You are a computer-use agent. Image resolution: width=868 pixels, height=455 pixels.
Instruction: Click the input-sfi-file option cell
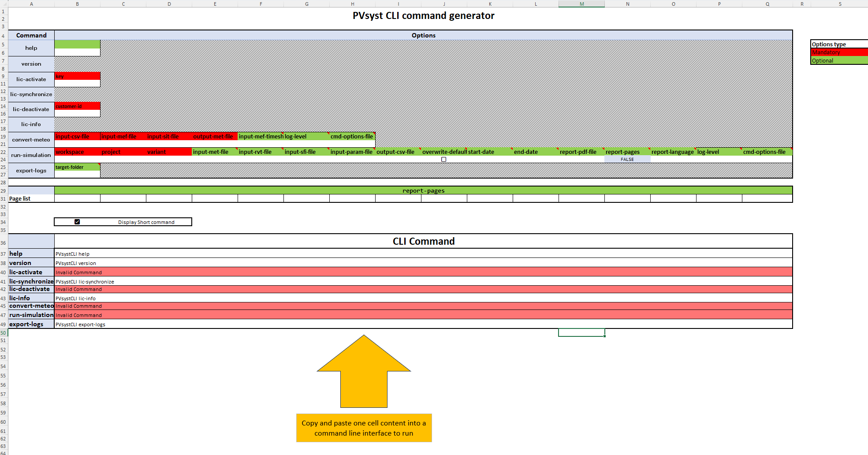(306, 152)
